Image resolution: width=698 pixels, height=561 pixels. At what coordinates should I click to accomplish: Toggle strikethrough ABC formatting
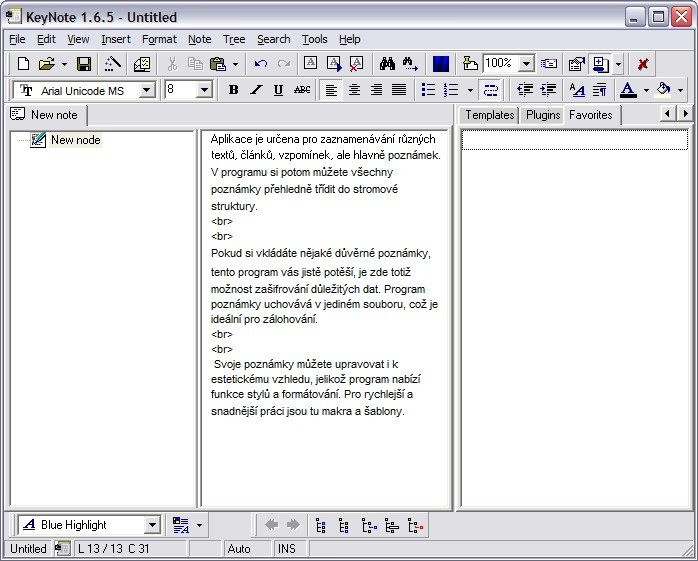point(302,90)
